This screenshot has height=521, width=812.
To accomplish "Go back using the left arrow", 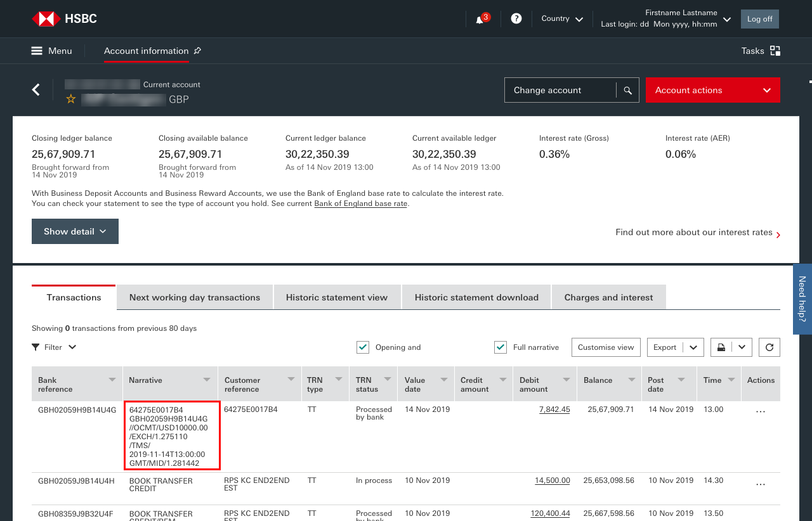I will point(36,90).
